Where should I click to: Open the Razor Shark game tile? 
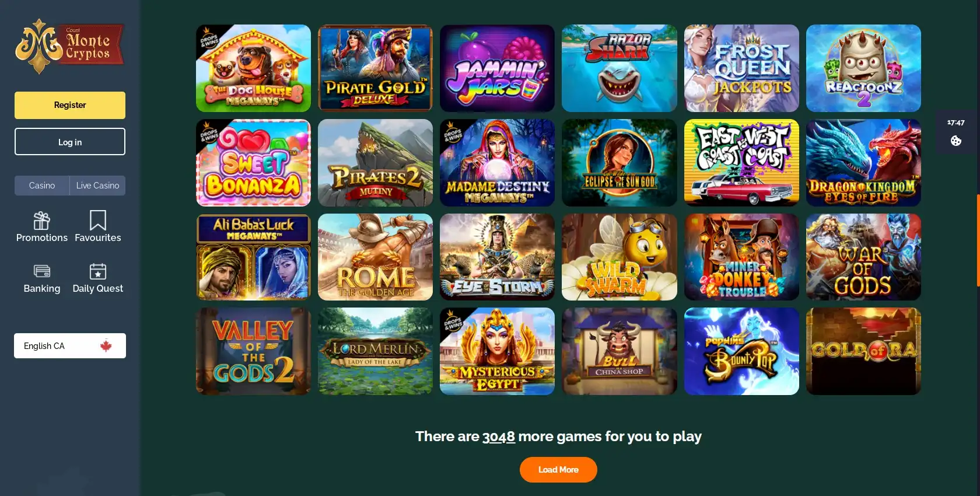click(x=619, y=68)
